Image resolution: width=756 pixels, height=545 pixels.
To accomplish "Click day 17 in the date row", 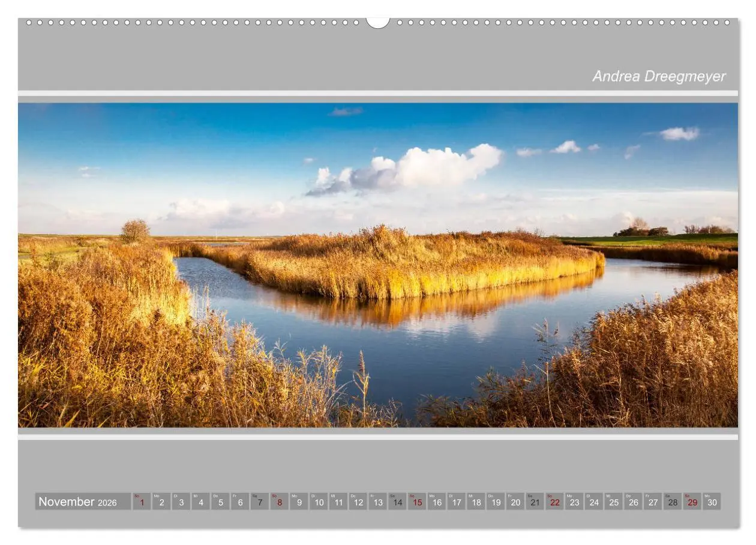I will [x=457, y=501].
